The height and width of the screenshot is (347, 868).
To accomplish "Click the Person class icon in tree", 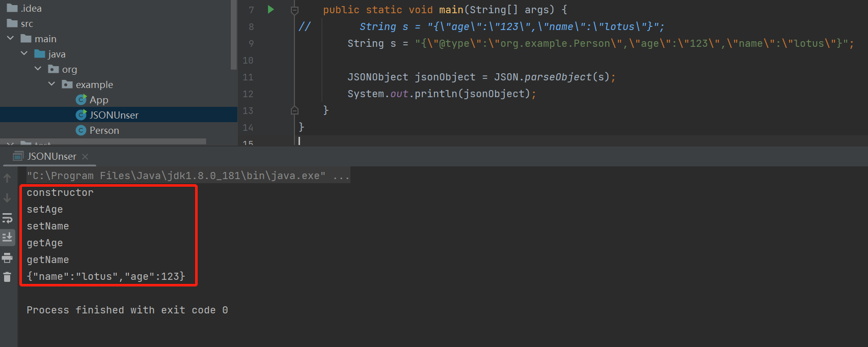I will (x=81, y=131).
